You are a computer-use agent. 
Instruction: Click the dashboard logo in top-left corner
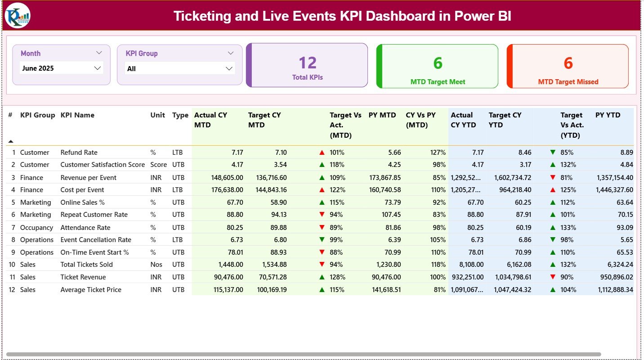pyautogui.click(x=18, y=15)
